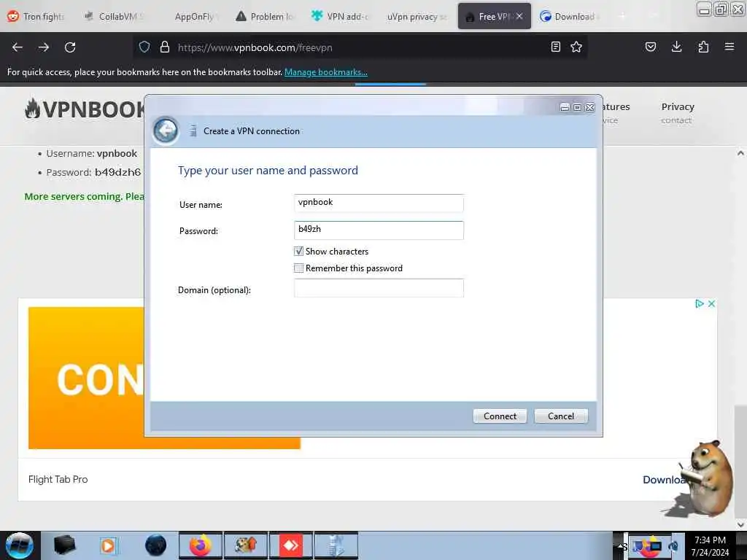Click the page scrollbar up arrow
The height and width of the screenshot is (560, 747).
(740, 153)
